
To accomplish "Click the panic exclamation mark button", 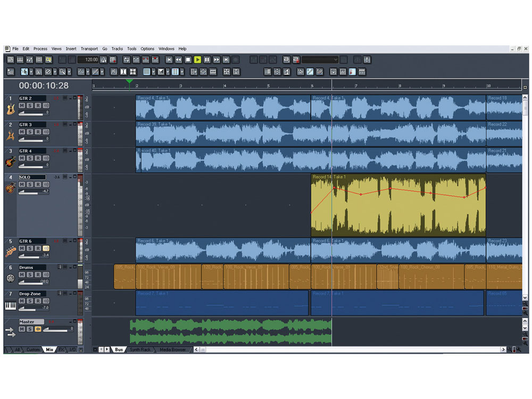I will [367, 60].
